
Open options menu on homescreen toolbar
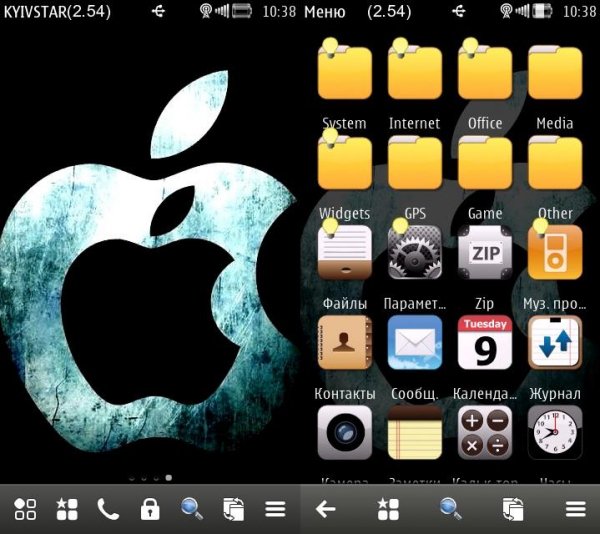275,509
